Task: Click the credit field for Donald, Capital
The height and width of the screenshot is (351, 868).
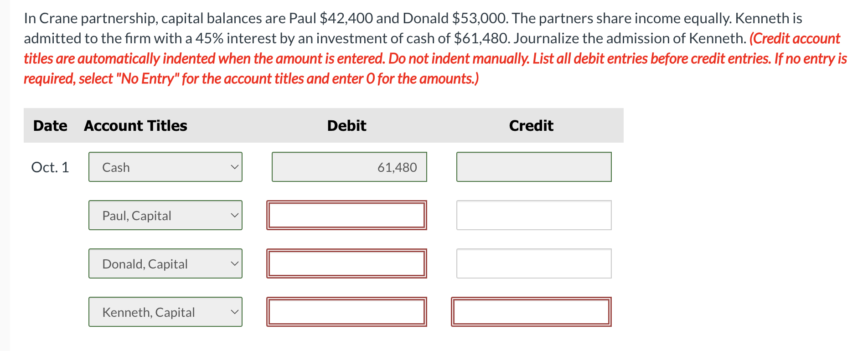Action: [x=533, y=263]
